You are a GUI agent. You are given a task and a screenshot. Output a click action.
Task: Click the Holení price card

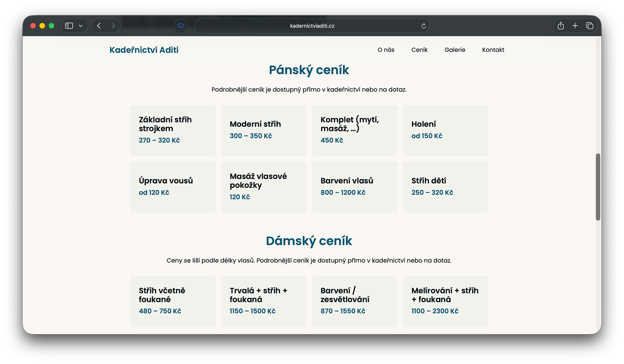[x=445, y=130]
